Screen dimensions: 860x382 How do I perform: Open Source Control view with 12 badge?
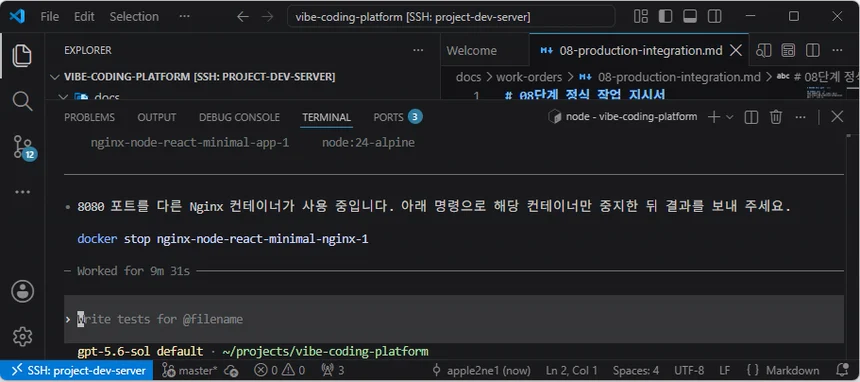pos(23,147)
